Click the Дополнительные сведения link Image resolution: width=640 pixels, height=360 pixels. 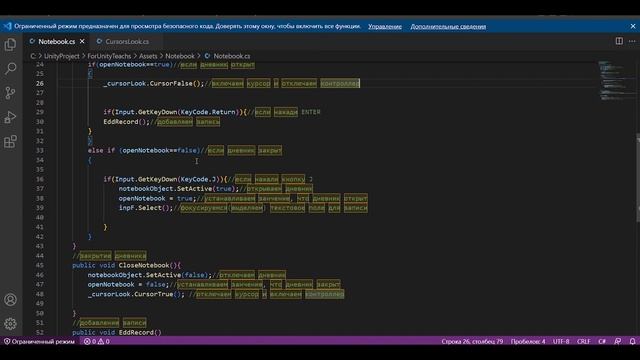pyautogui.click(x=448, y=27)
